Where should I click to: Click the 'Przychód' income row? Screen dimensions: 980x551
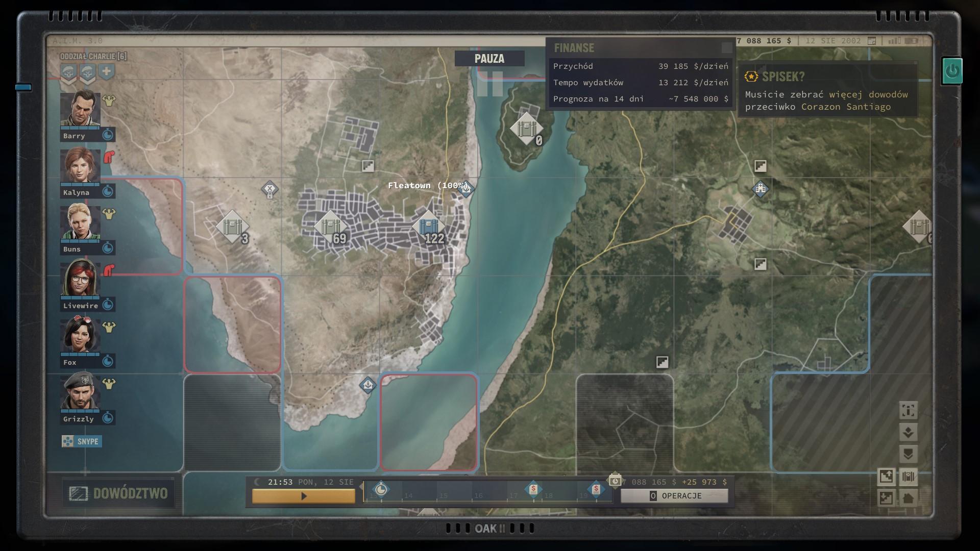[x=641, y=66]
